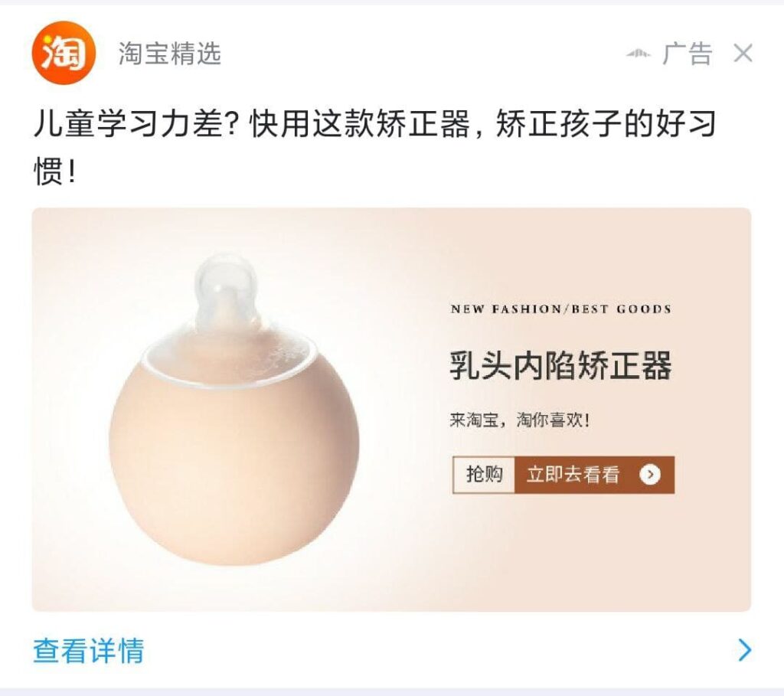Click the NEW FASHION/BEST GOODS tagline
The width and height of the screenshot is (784, 696).
click(561, 309)
